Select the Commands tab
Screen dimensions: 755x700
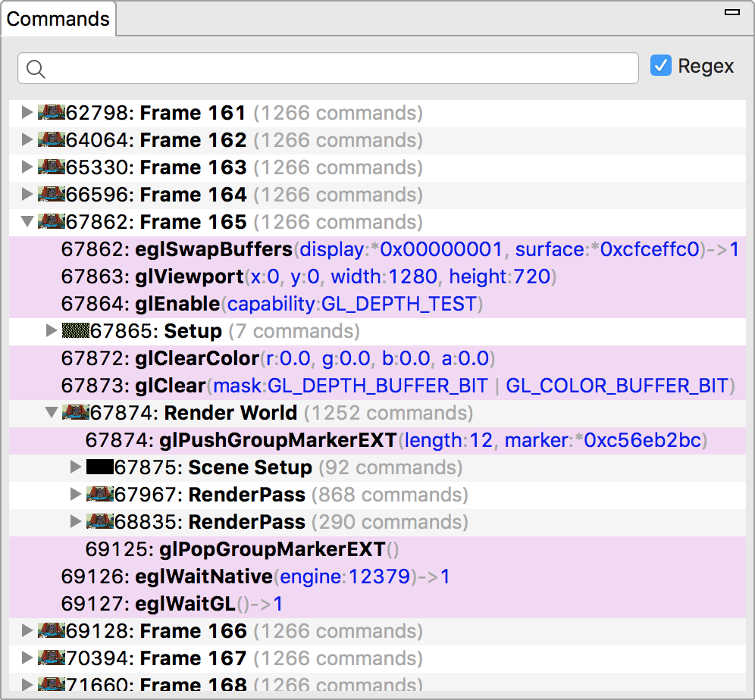pyautogui.click(x=58, y=19)
